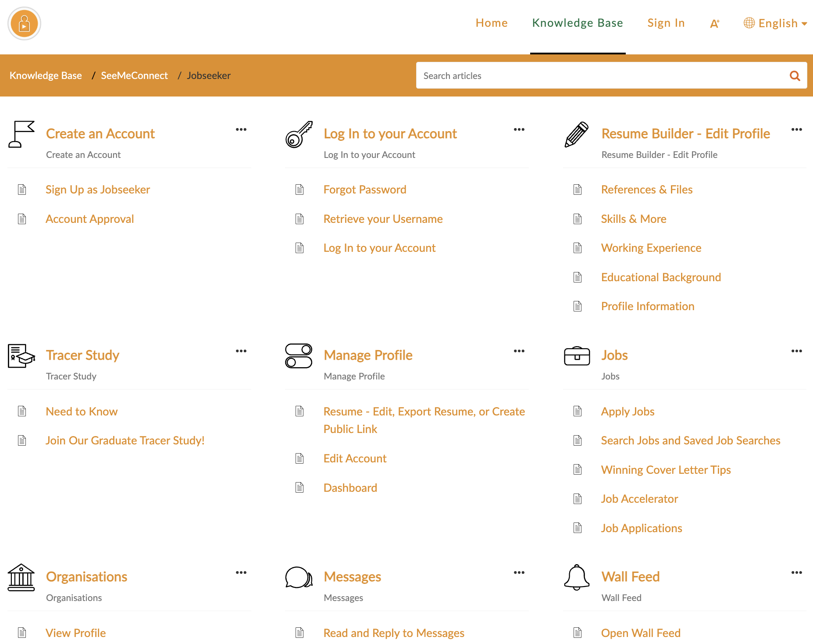Click the toggle-switch Manage Profile icon

299,356
